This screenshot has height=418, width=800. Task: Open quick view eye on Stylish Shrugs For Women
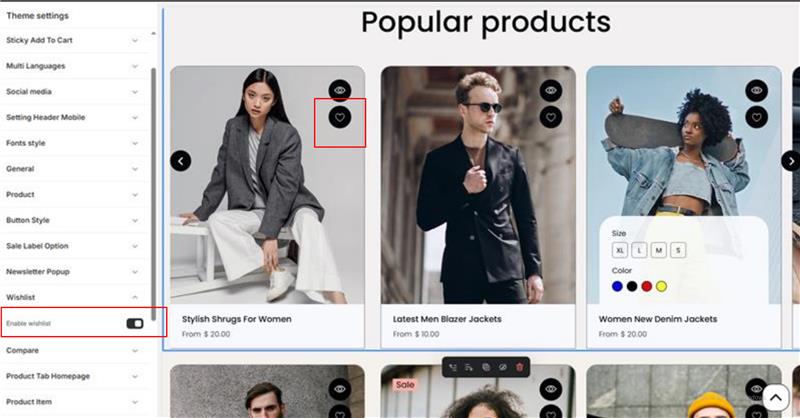pyautogui.click(x=340, y=91)
